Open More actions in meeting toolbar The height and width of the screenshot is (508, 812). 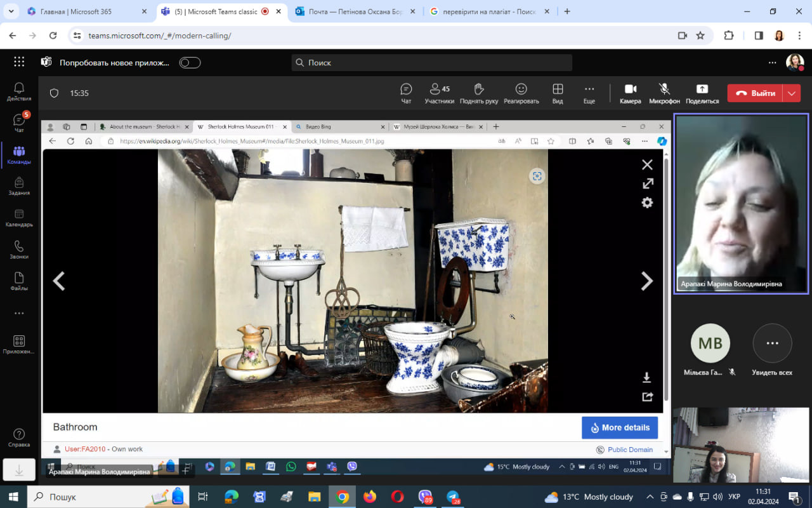pos(589,93)
